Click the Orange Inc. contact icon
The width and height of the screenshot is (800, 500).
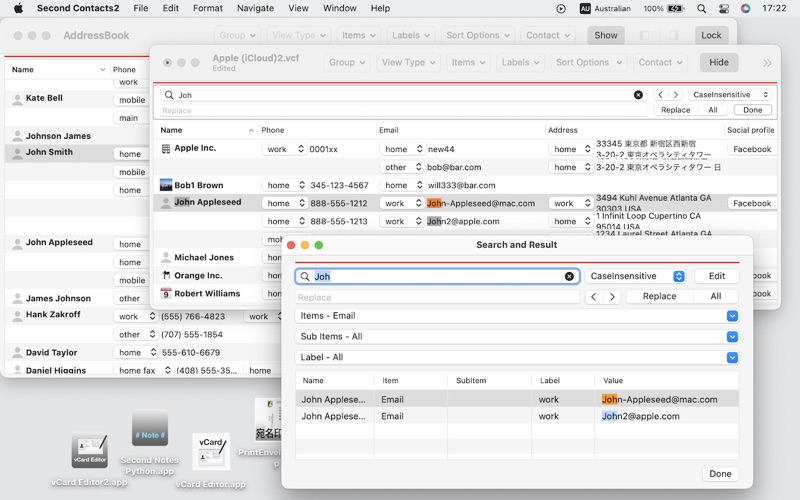pyautogui.click(x=166, y=275)
